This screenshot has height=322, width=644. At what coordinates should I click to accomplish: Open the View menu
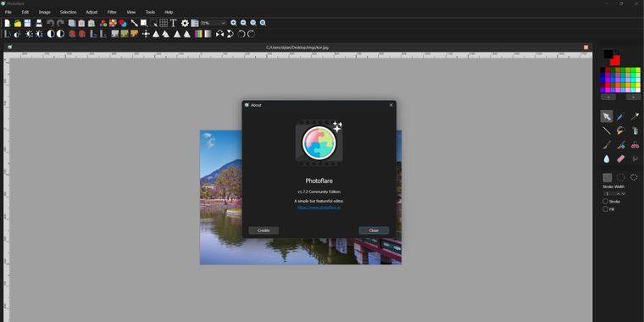(131, 13)
